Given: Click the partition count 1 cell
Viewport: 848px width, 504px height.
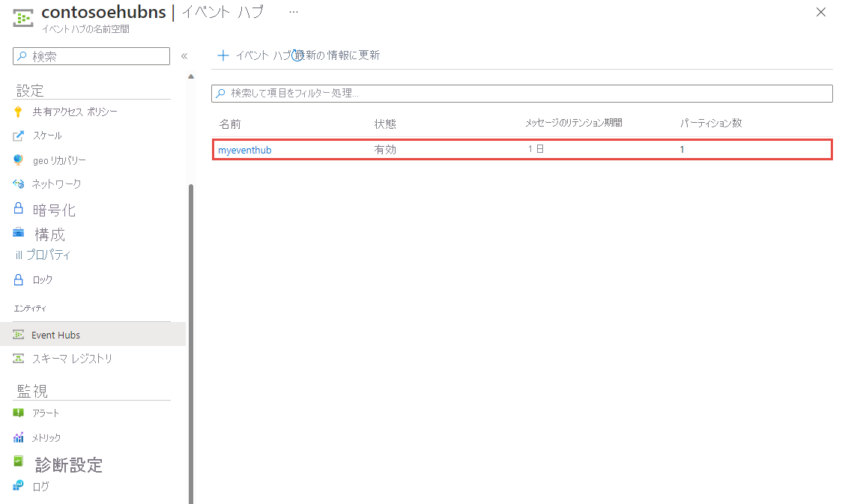Looking at the screenshot, I should 682,149.
